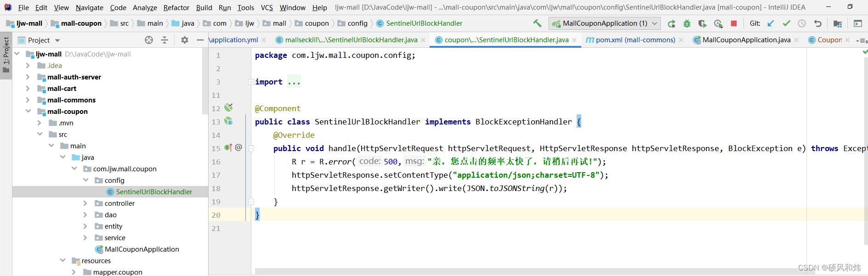Click the green inspection status checkmark
Screen dimensions: 868x276
865,52
